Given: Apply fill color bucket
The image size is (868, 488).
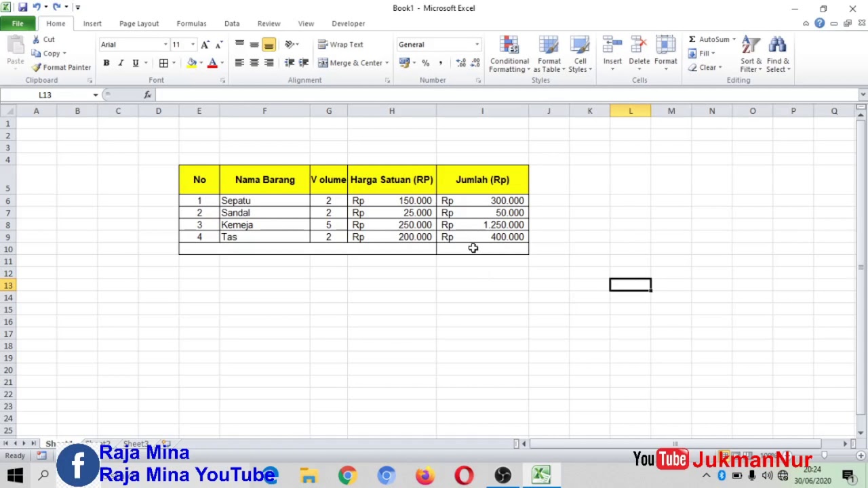Looking at the screenshot, I should point(192,63).
